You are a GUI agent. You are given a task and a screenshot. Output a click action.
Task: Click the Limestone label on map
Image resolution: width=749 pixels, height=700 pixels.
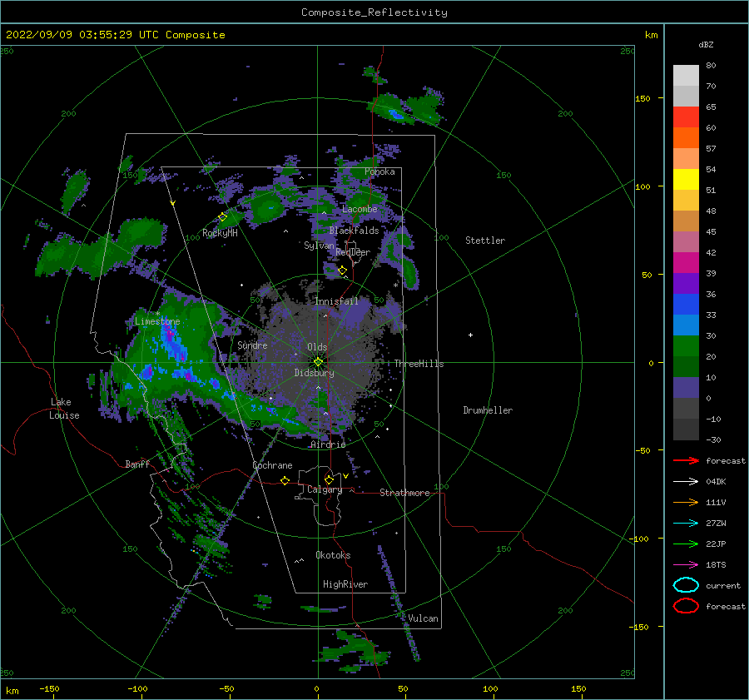click(157, 321)
